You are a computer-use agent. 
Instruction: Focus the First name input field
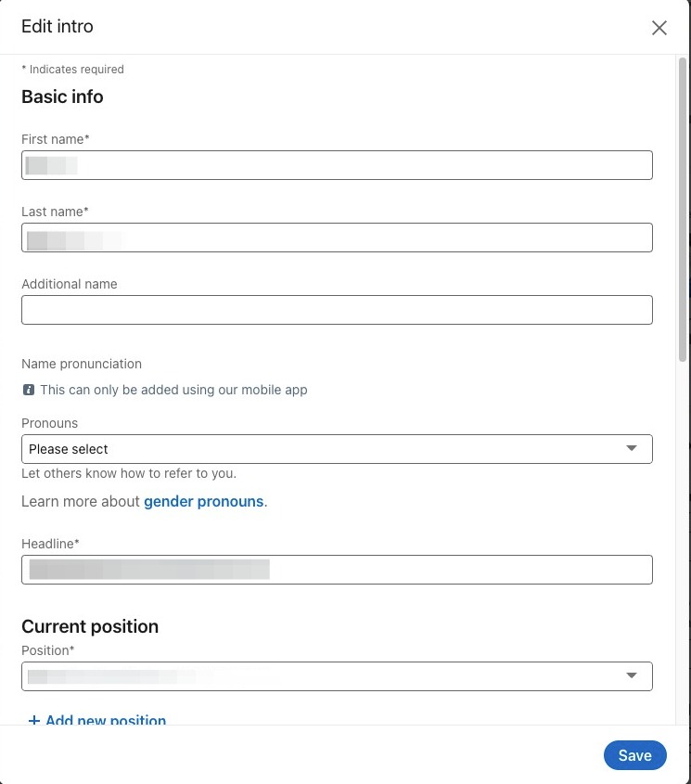coord(337,166)
